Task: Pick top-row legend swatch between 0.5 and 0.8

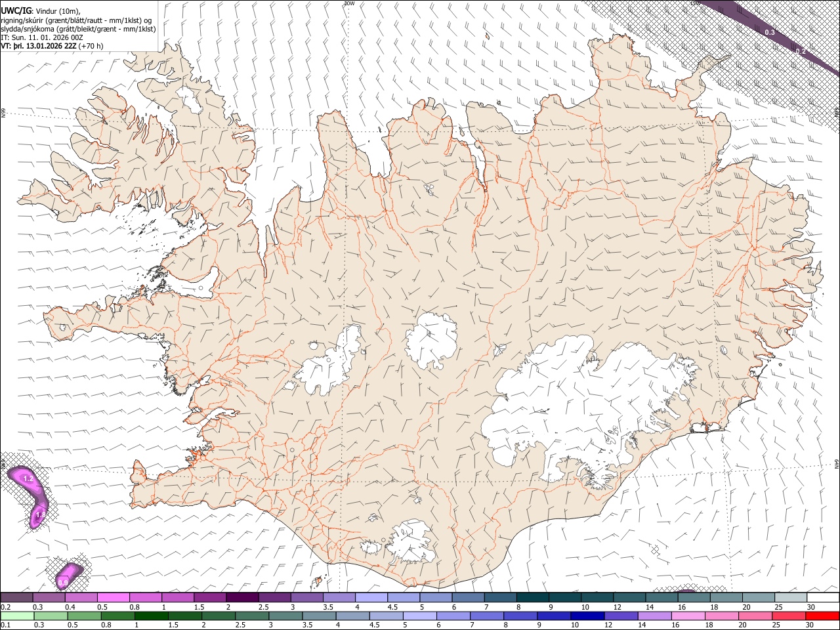Action: [x=114, y=597]
